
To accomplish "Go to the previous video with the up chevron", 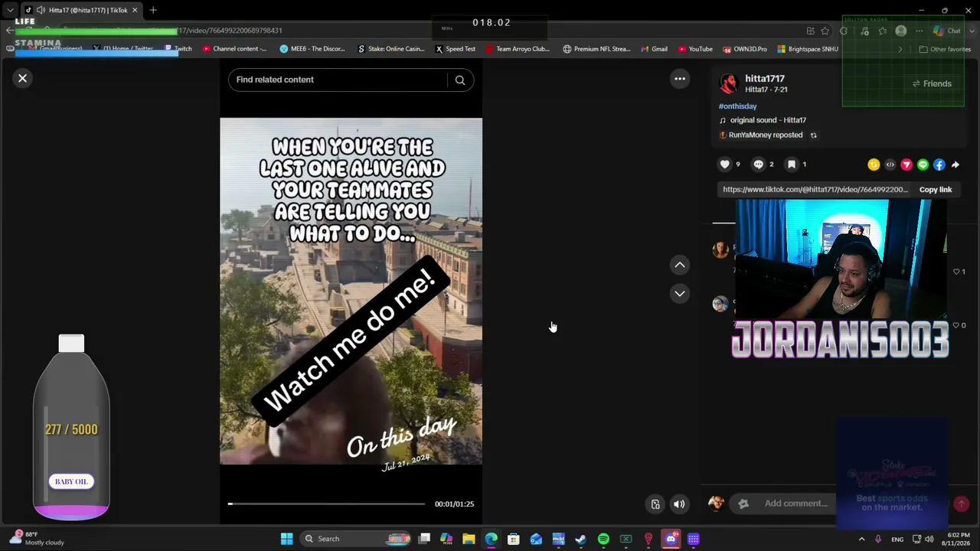I will (x=680, y=265).
